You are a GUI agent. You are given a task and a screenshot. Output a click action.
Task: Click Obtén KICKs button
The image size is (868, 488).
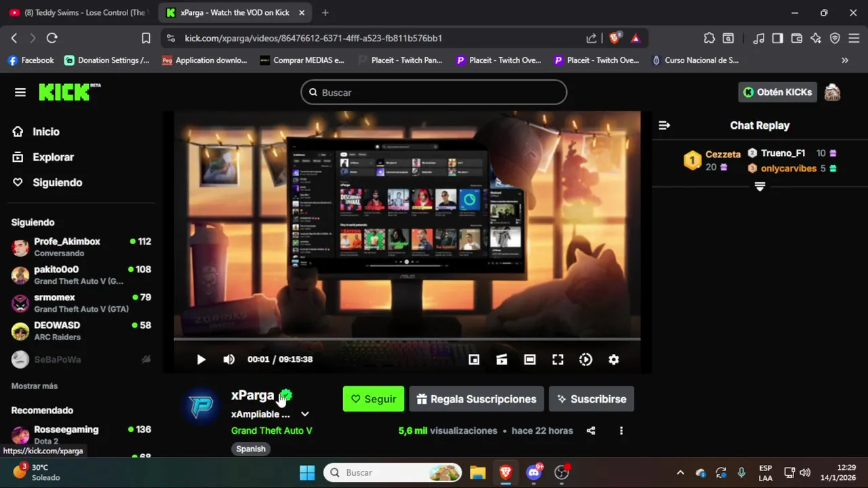(x=777, y=92)
